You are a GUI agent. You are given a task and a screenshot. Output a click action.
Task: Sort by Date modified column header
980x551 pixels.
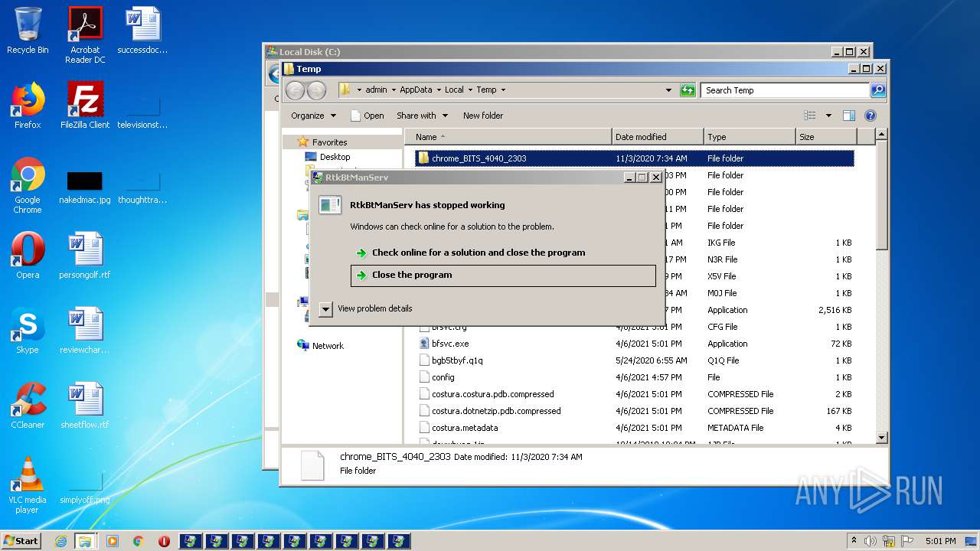[x=658, y=137]
